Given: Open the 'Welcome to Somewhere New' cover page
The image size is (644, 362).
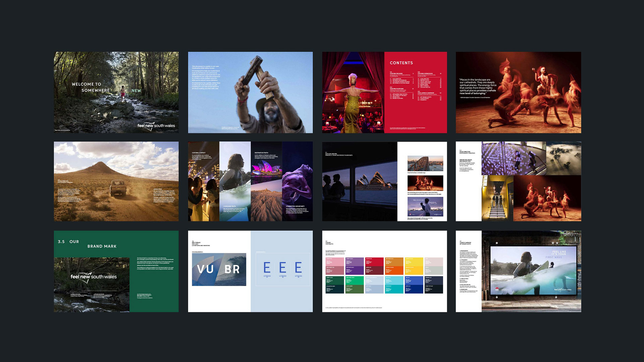Looking at the screenshot, I should [116, 92].
